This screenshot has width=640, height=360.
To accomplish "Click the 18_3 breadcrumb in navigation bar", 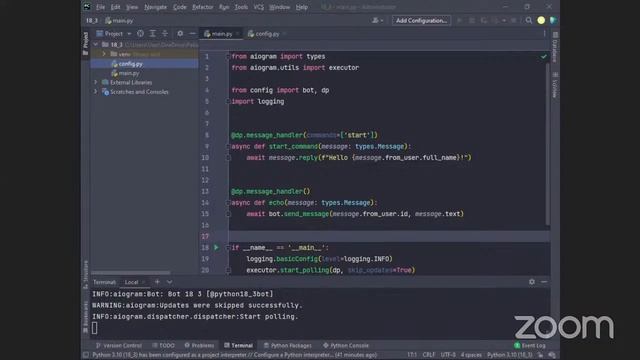I will [x=92, y=20].
